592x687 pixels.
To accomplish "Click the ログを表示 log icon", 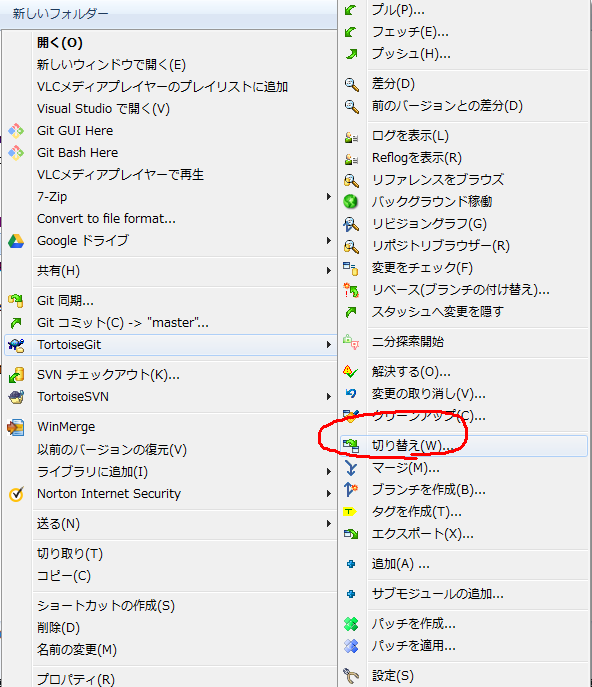I will (351, 136).
